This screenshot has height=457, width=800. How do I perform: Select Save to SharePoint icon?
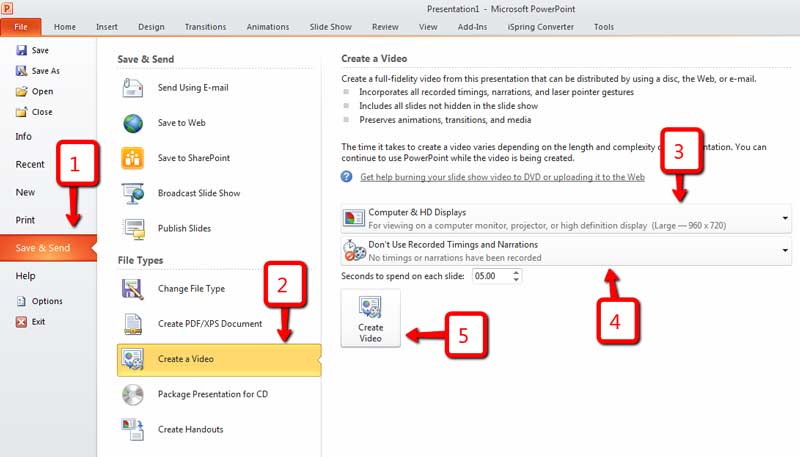point(134,158)
